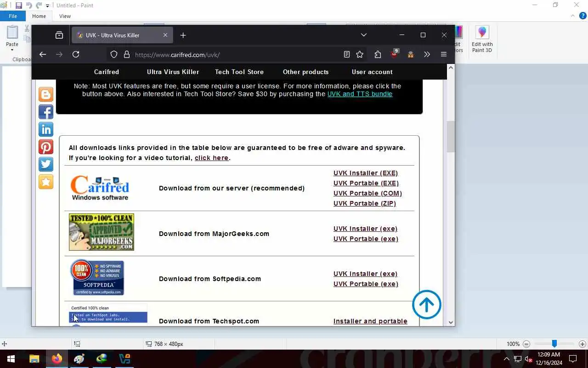The width and height of the screenshot is (588, 368).
Task: Expand Customize Quick Access Toolbar dropdown in Paint
Action: pyautogui.click(x=47, y=6)
